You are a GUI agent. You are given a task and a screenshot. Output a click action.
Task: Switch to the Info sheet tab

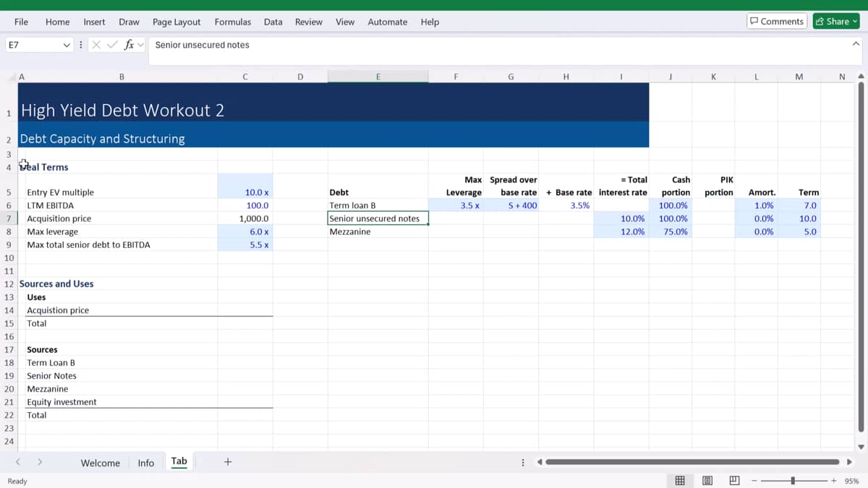click(x=146, y=463)
